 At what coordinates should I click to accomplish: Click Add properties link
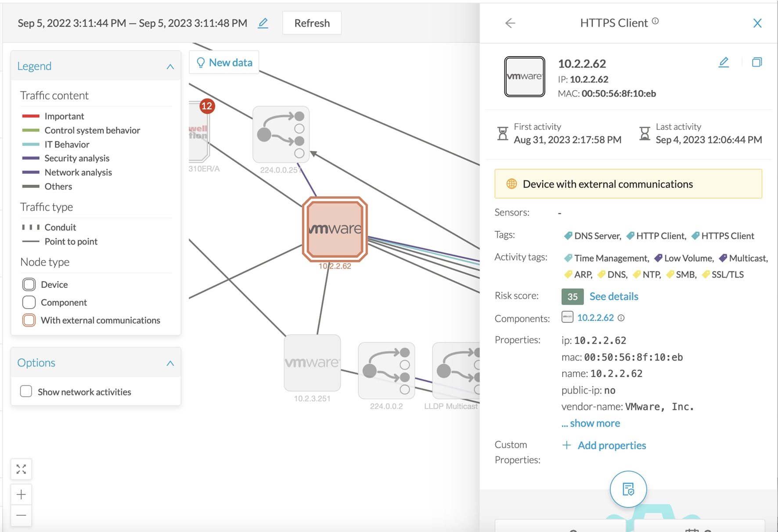[x=604, y=445]
